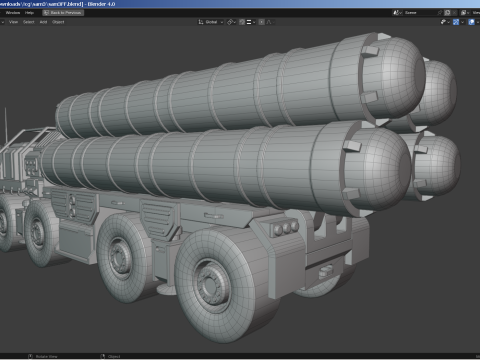This screenshot has width=480, height=360.
Task: Open the gizmo options dropdown arrow
Action: coord(462,22)
